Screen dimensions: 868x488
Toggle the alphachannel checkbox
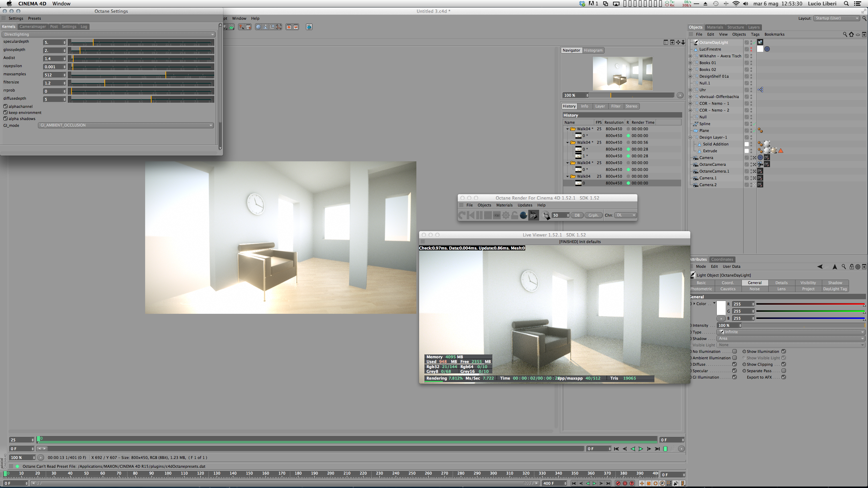point(5,106)
